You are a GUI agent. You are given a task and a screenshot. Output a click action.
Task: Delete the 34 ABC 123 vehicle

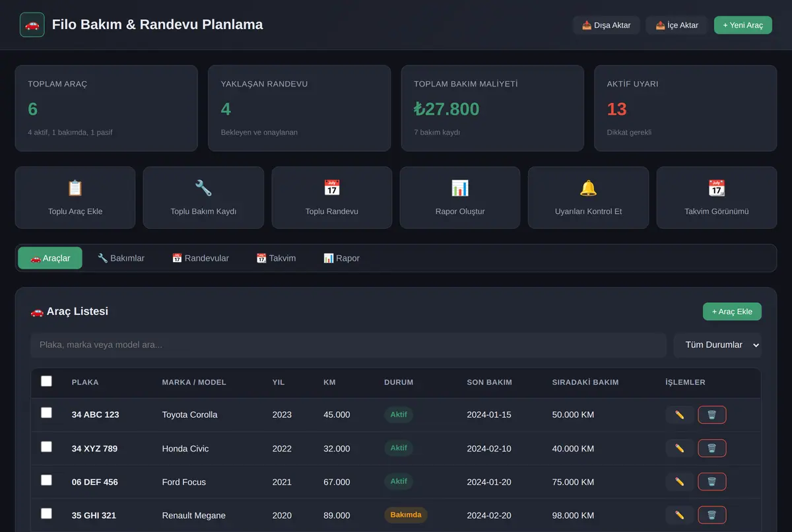(x=712, y=415)
